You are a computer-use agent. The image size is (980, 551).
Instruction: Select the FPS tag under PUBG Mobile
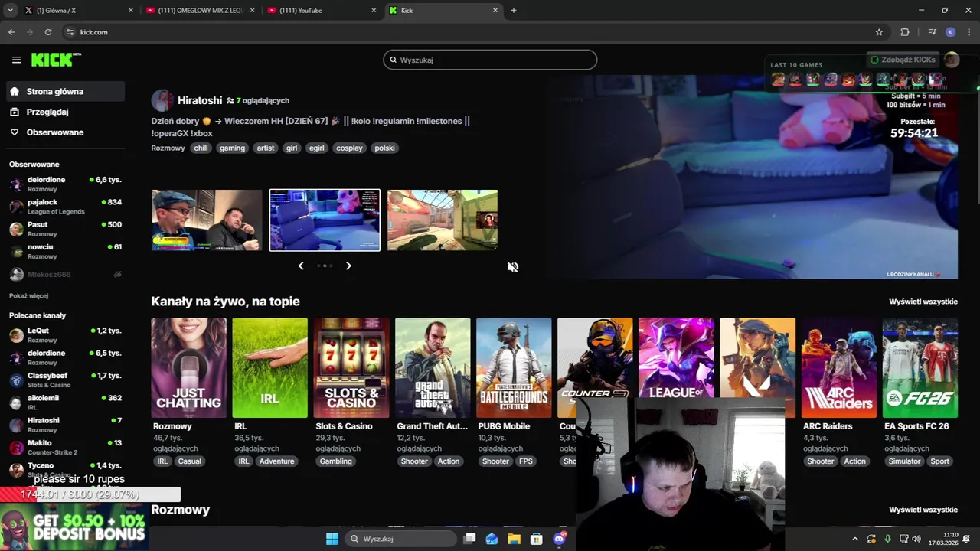tap(526, 461)
